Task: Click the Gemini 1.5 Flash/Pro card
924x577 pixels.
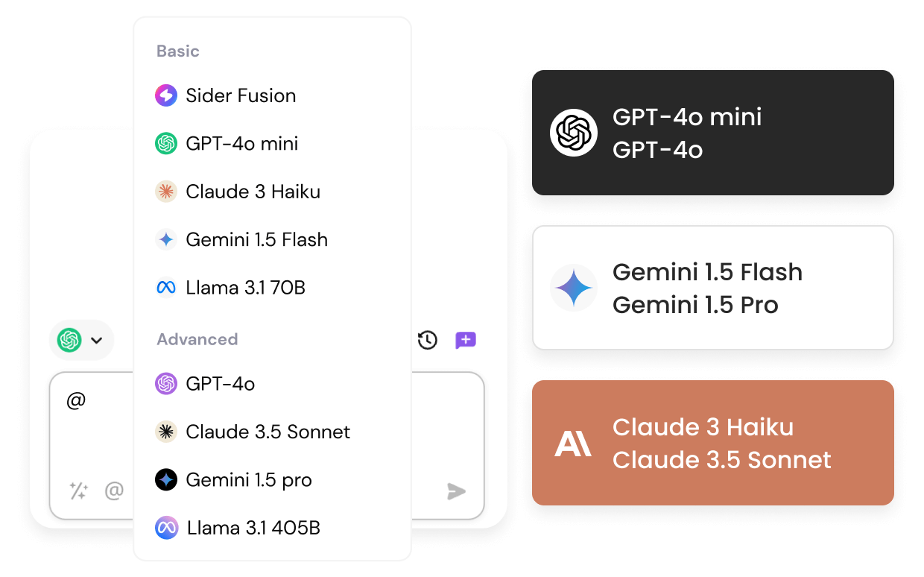Action: click(712, 288)
